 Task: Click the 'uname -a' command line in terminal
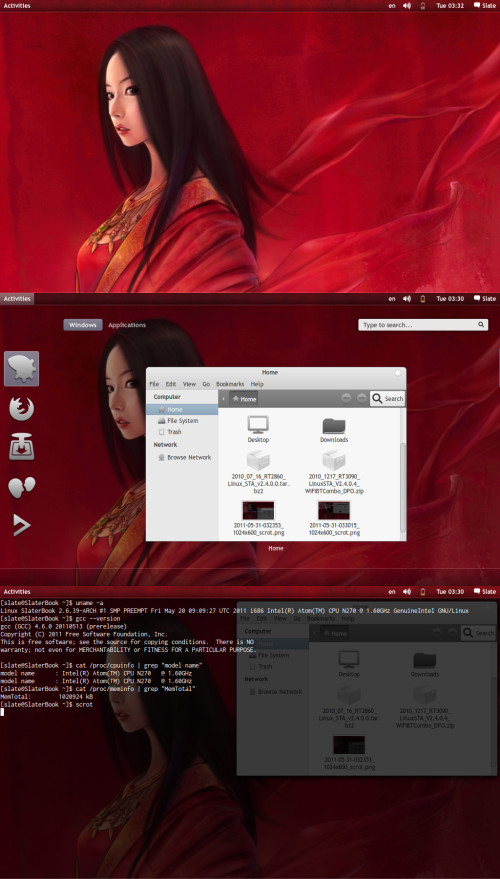50,602
